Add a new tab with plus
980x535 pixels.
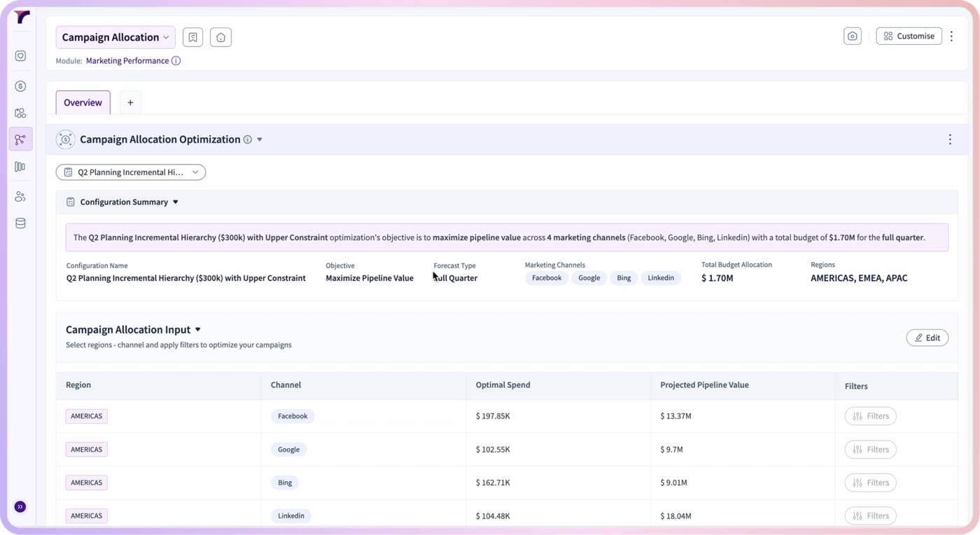coord(130,102)
